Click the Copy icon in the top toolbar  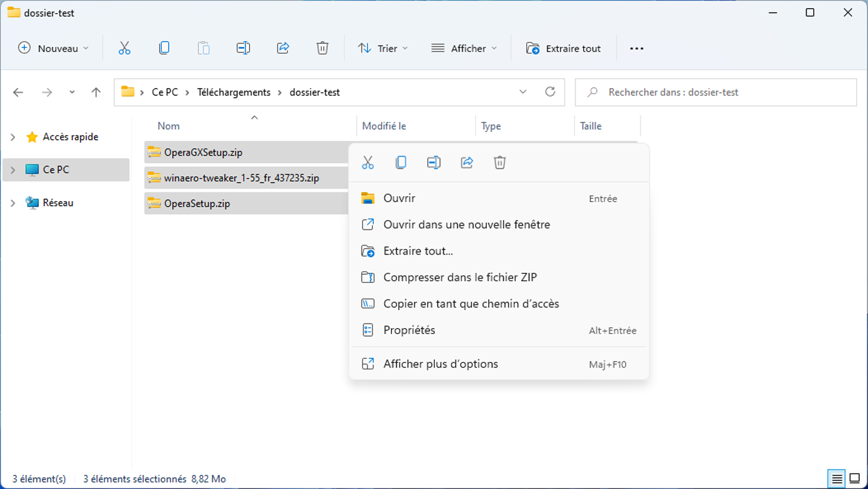[x=164, y=48]
